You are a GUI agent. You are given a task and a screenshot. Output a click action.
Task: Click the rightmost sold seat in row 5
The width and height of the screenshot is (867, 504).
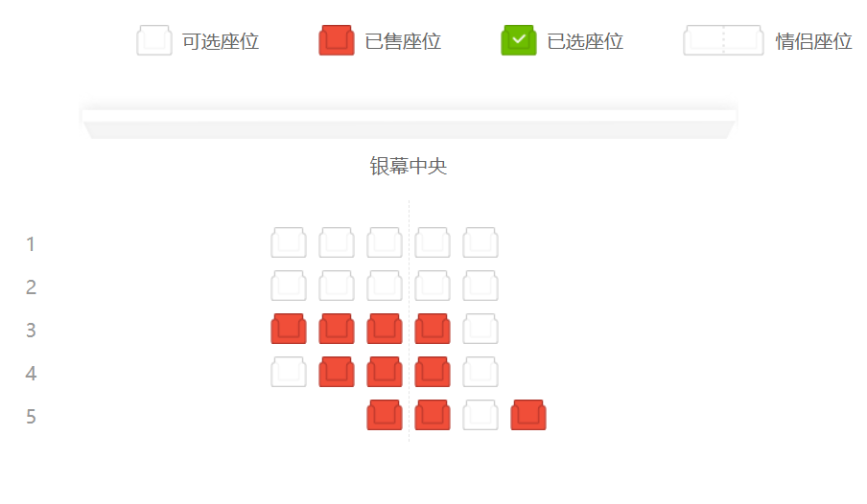(x=528, y=415)
